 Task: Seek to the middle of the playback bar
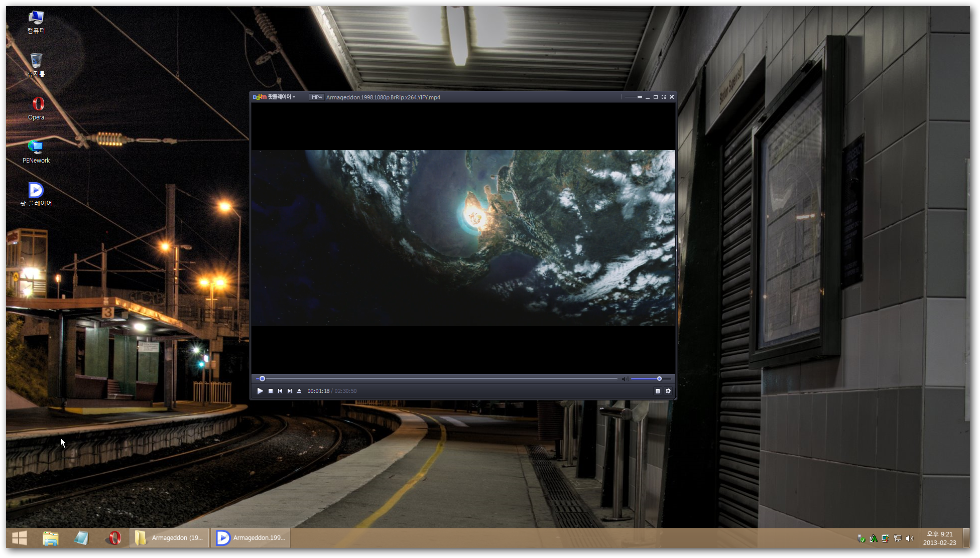[x=437, y=379]
